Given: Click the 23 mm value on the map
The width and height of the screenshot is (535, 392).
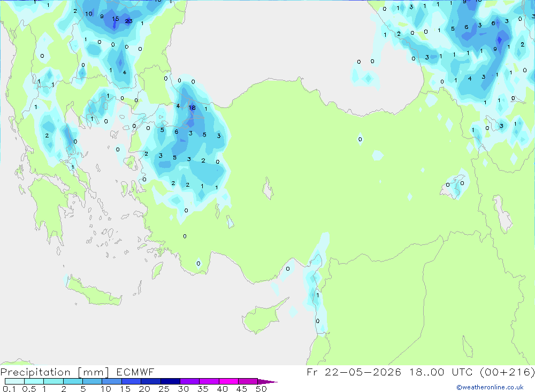Looking at the screenshot, I should click(x=128, y=21).
